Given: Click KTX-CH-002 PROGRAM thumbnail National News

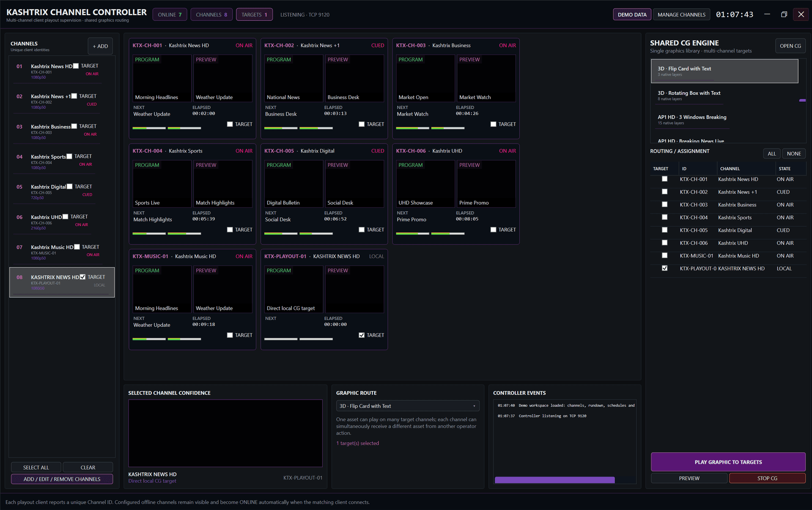Looking at the screenshot, I should coord(294,78).
